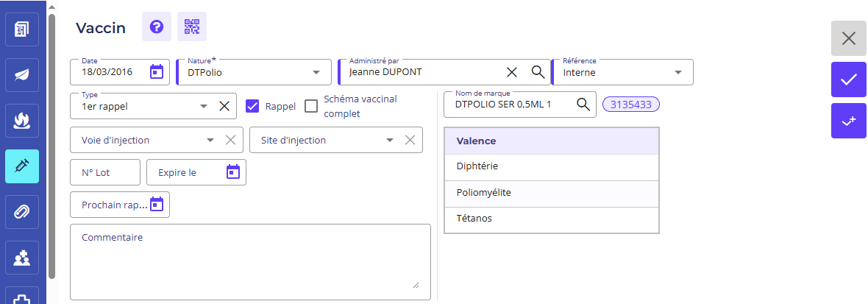Click the QR code icon
This screenshot has width=868, height=304.
point(192,27)
